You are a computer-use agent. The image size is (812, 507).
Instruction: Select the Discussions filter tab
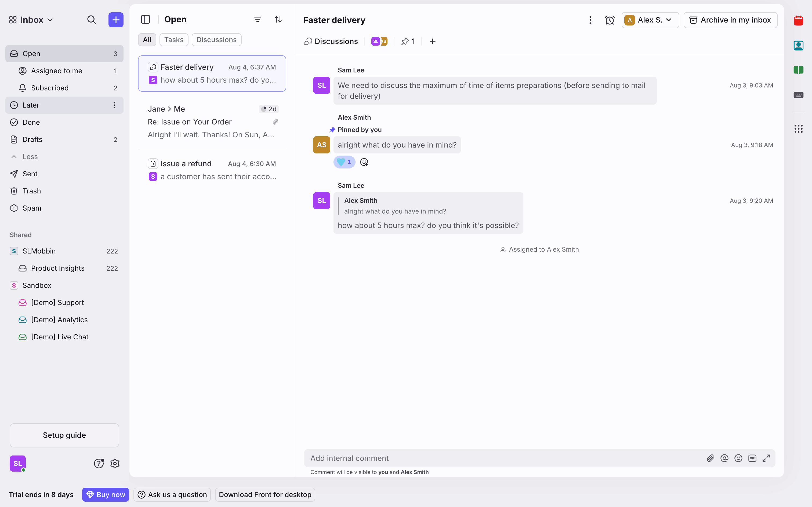tap(216, 40)
